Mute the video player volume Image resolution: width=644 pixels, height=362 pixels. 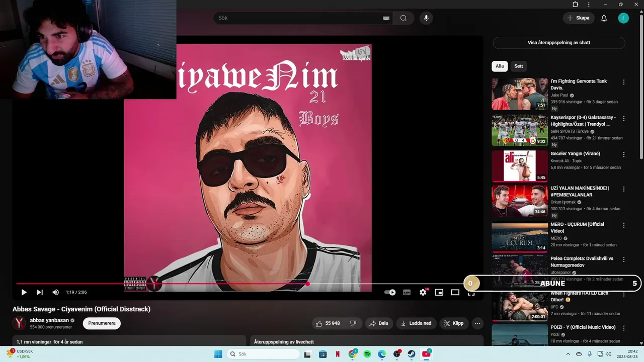(56, 292)
